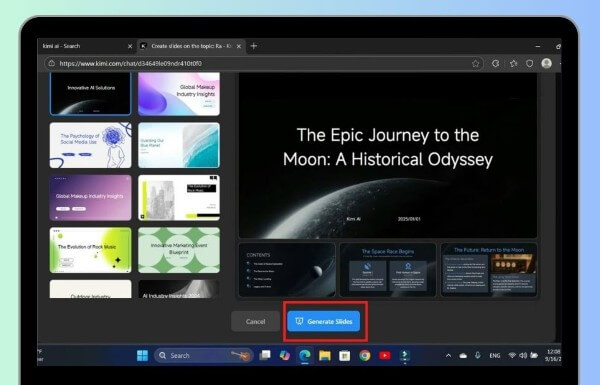Screen dimensions: 600x385
Task: Pick the Innovative Marketing Event Blueprint template
Action: click(179, 250)
